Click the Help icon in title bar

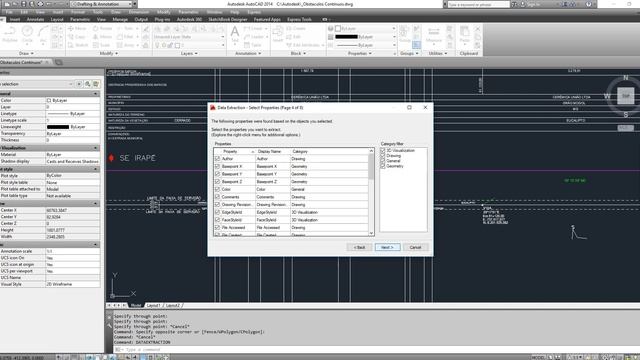[x=589, y=4]
